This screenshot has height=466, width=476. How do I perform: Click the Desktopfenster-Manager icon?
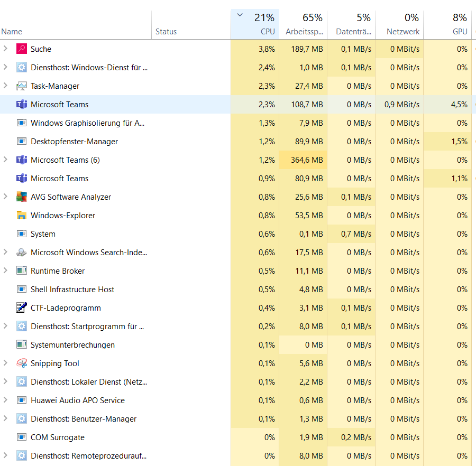click(x=22, y=141)
